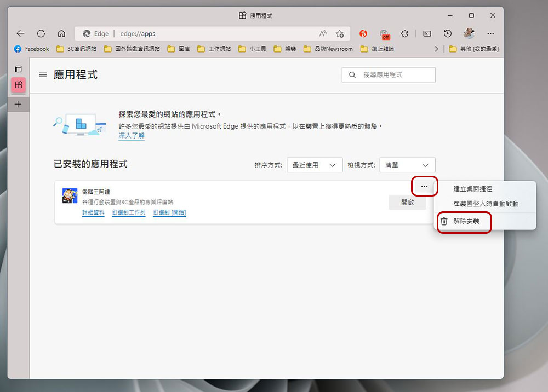This screenshot has height=392, width=548.
Task: Go to the home page icon
Action: pos(61,33)
